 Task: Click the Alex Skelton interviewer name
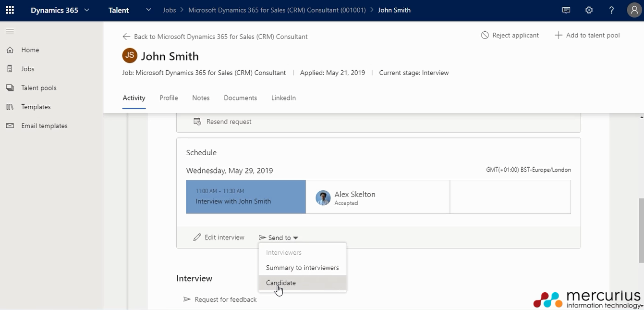[355, 194]
